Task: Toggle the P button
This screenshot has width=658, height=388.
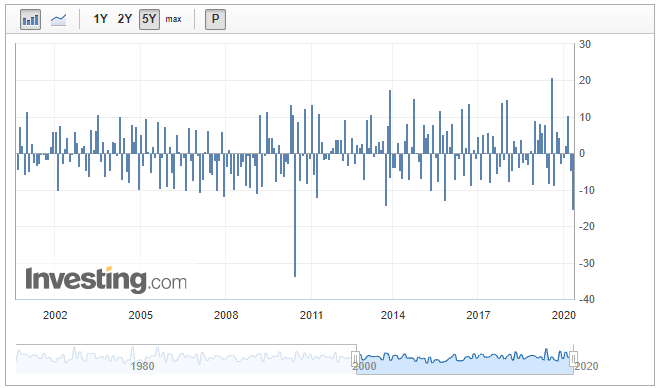Action: pos(215,19)
